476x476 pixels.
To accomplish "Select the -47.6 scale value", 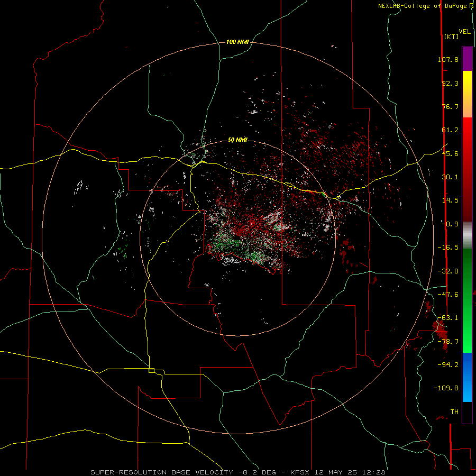I will click(x=448, y=295).
